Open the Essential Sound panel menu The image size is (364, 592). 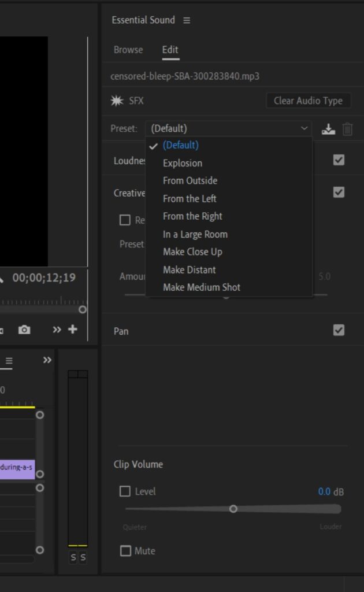[x=186, y=20]
